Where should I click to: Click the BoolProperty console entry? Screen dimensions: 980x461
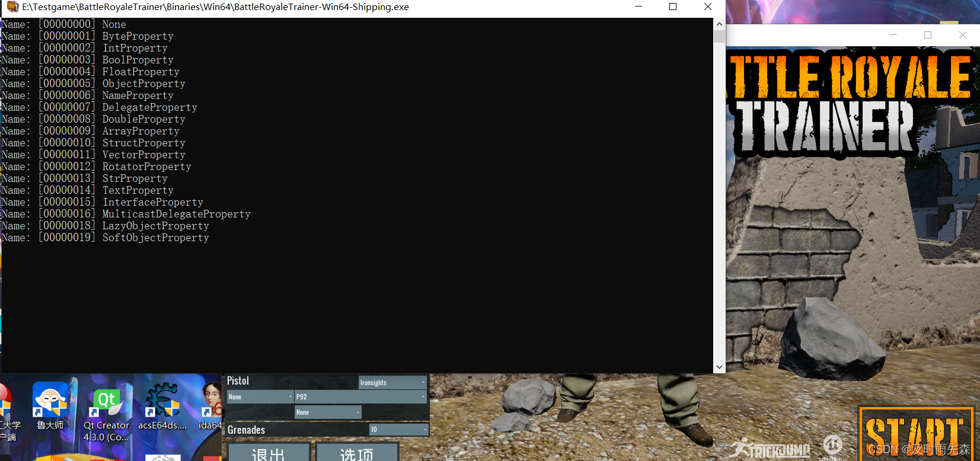pyautogui.click(x=88, y=60)
